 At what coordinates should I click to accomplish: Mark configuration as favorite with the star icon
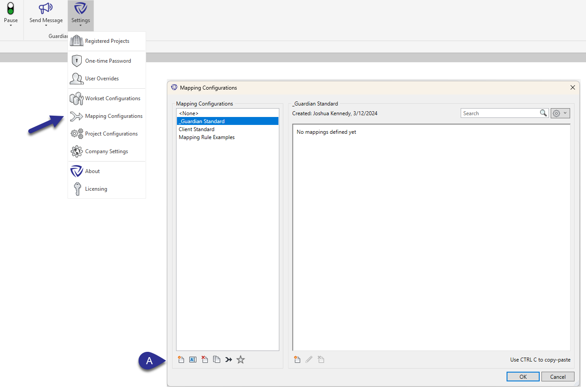(x=240, y=359)
